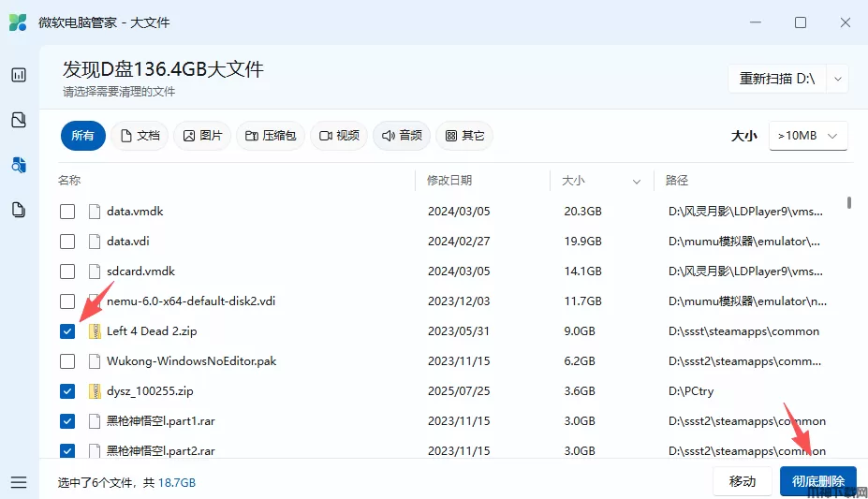Image resolution: width=868 pixels, height=499 pixels.
Task: Click the 移动 button
Action: [x=742, y=481]
